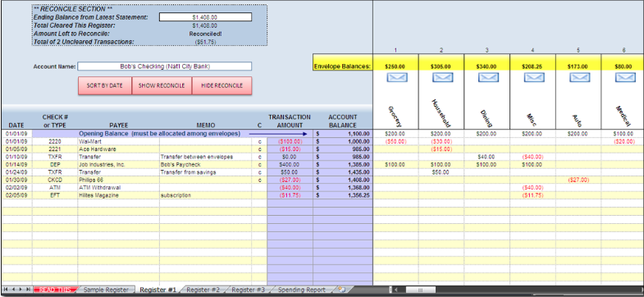Click the SHOW RECONCILE button
This screenshot has height=297, width=644.
pyautogui.click(x=162, y=86)
